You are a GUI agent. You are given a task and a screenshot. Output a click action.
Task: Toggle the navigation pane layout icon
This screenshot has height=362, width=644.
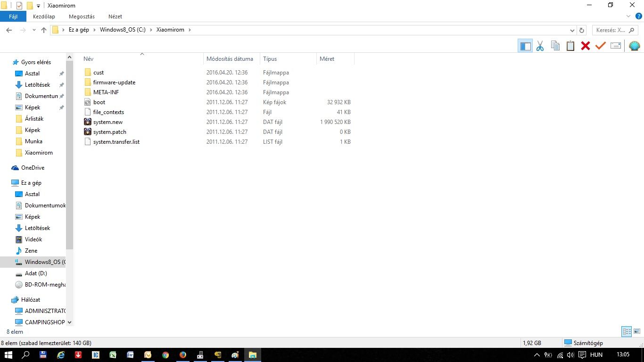pyautogui.click(x=525, y=46)
